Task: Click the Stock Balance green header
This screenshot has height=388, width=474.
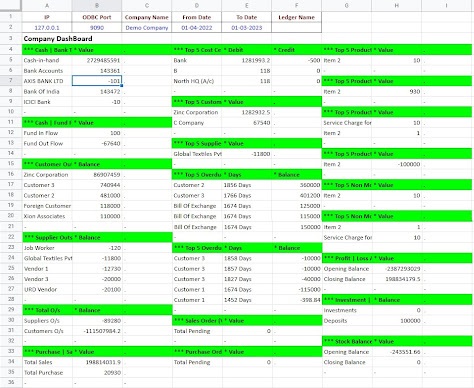Action: coord(347,341)
